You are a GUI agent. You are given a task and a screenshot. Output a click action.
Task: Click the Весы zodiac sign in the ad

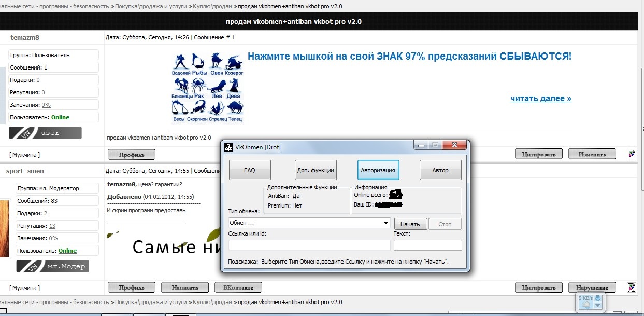point(179,111)
